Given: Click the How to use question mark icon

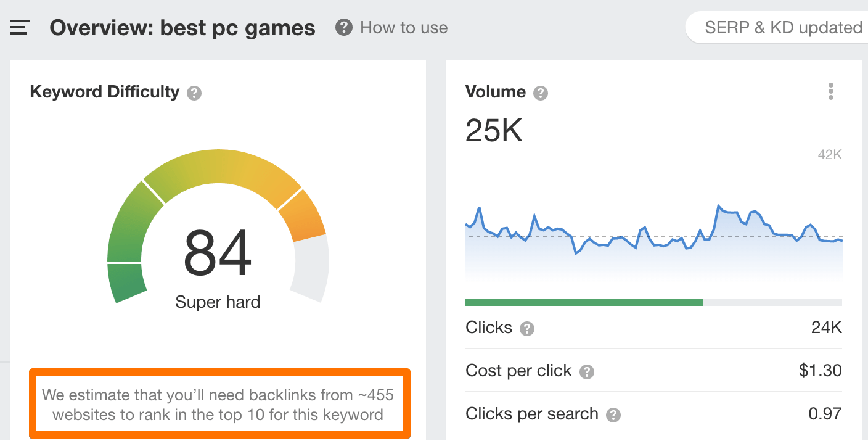Looking at the screenshot, I should tap(344, 27).
